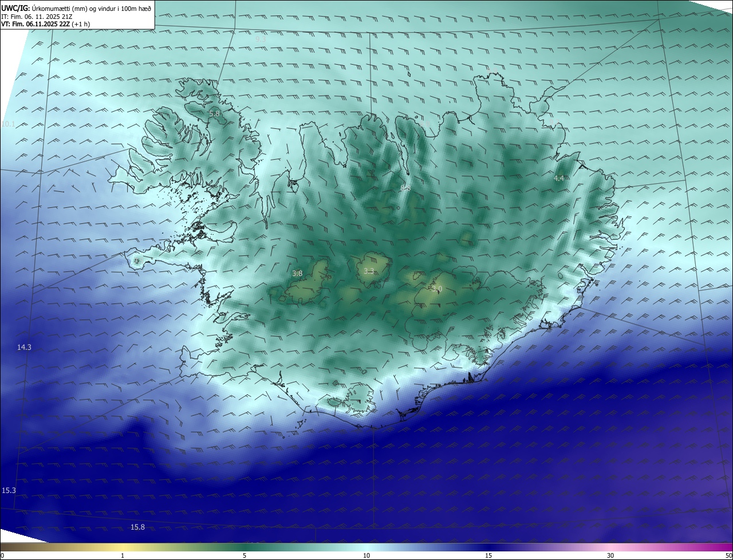This screenshot has height=560, width=733.
Task: Click the 3.3 value label on the glacier
Action: click(369, 271)
